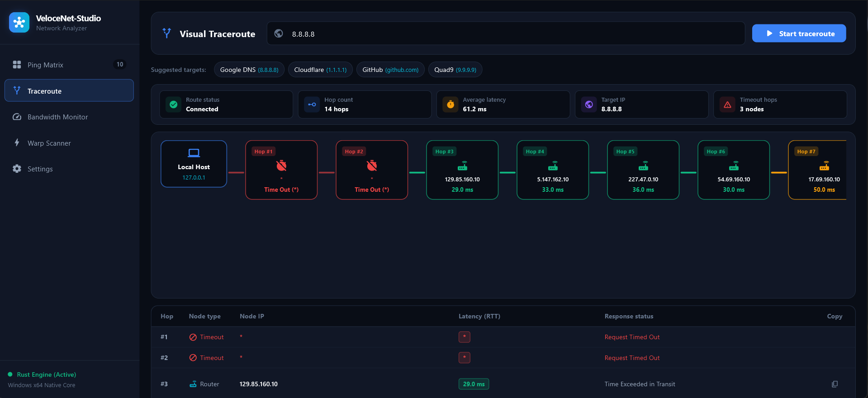
Task: Click the Timeout hops warning icon
Action: click(x=727, y=104)
